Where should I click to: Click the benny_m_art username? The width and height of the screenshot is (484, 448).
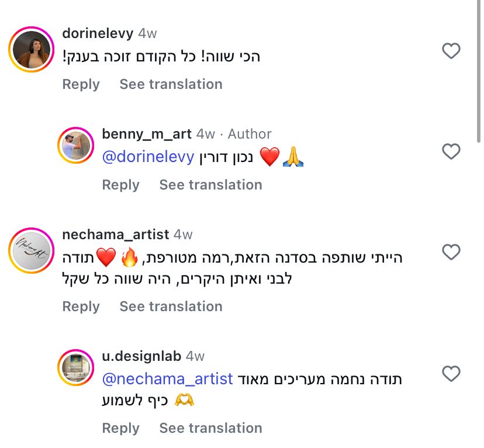pos(147,134)
